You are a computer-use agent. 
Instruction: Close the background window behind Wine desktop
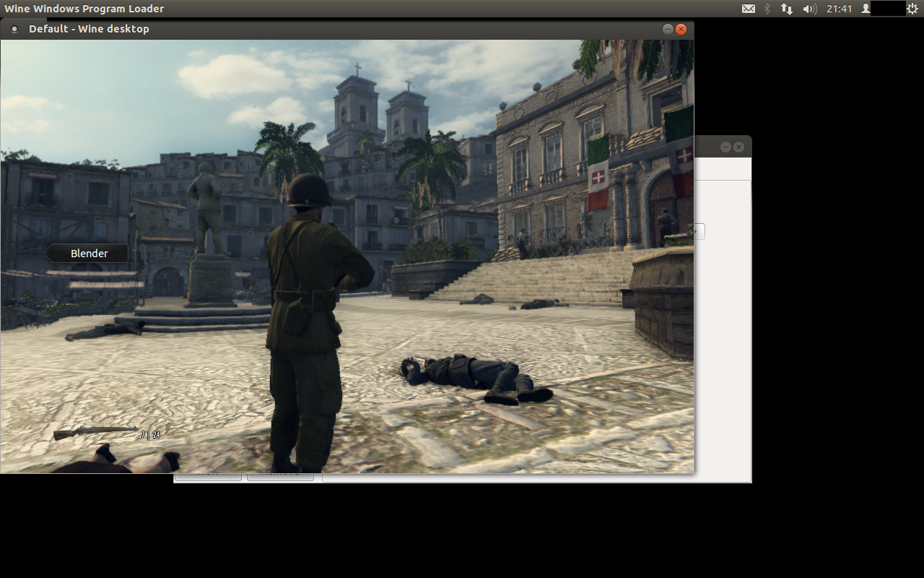(x=738, y=147)
